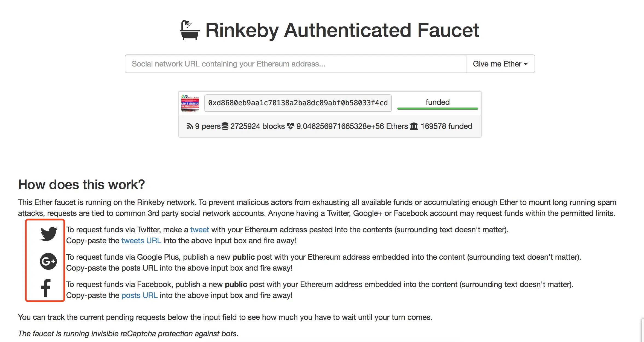Click the blocks database stack icon

pos(225,126)
